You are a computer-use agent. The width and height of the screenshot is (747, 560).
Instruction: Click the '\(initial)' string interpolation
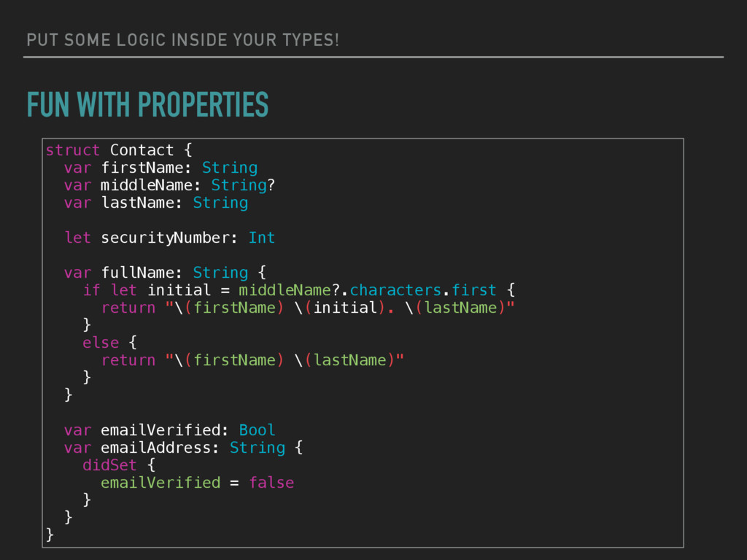[x=340, y=308]
